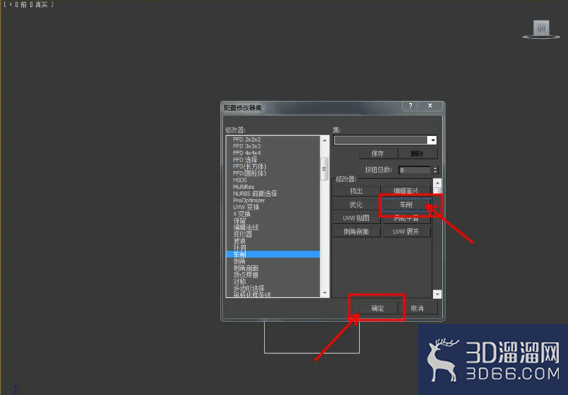The image size is (568, 395).
Task: Select FFD(圆柱体) in modifier list
Action: click(x=249, y=173)
